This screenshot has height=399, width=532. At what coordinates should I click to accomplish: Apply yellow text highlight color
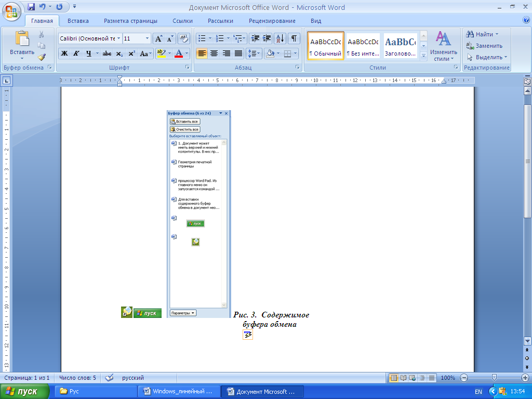click(x=161, y=54)
